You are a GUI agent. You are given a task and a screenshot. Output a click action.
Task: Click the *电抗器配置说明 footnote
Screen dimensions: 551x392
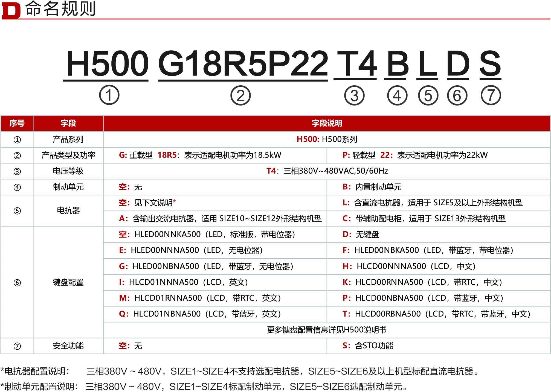(x=240, y=371)
